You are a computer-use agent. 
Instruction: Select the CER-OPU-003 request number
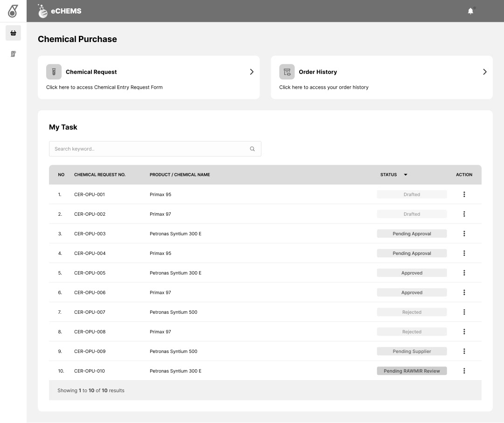pyautogui.click(x=90, y=233)
